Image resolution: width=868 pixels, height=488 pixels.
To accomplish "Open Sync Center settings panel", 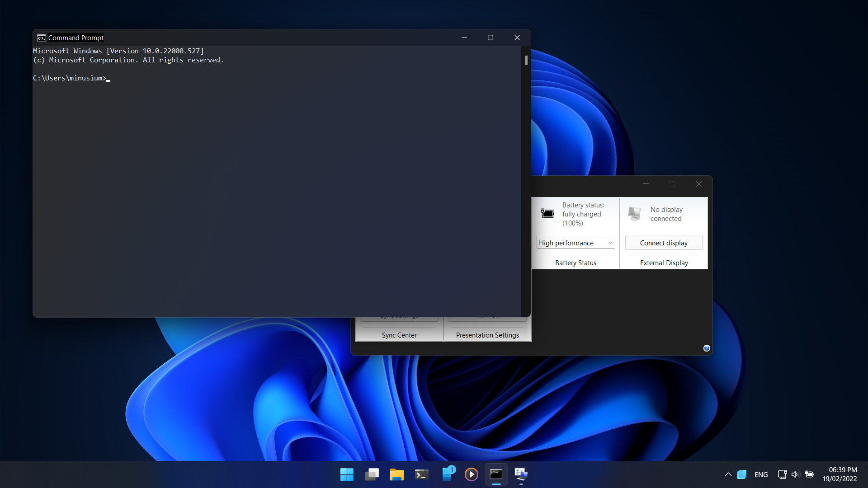I will 400,334.
